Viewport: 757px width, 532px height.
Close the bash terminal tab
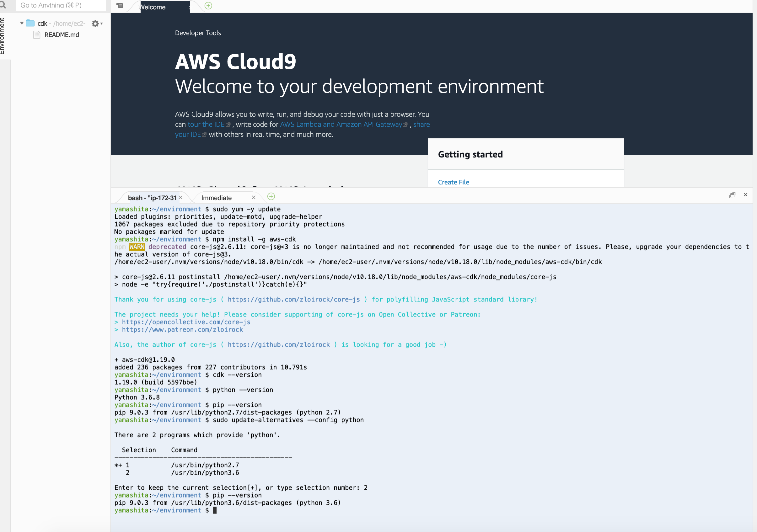181,197
